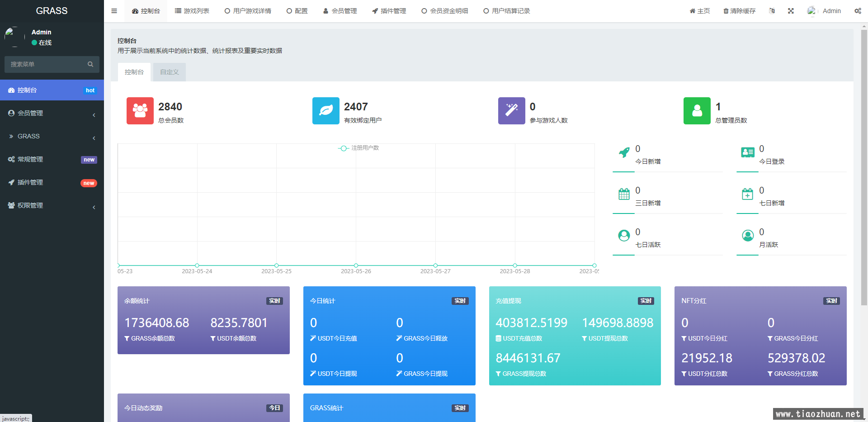Click the 529378.02 GRASS dividend total
The width and height of the screenshot is (868, 422).
tap(797, 358)
